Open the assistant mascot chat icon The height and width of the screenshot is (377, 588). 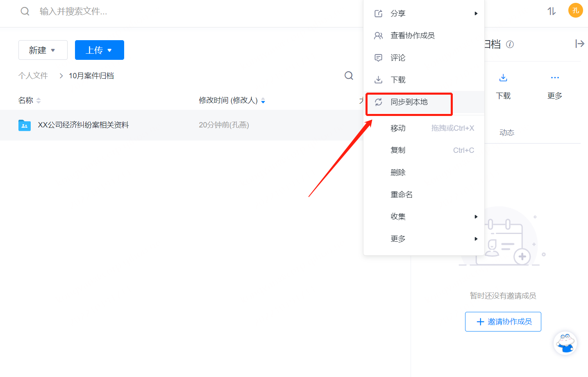point(565,343)
